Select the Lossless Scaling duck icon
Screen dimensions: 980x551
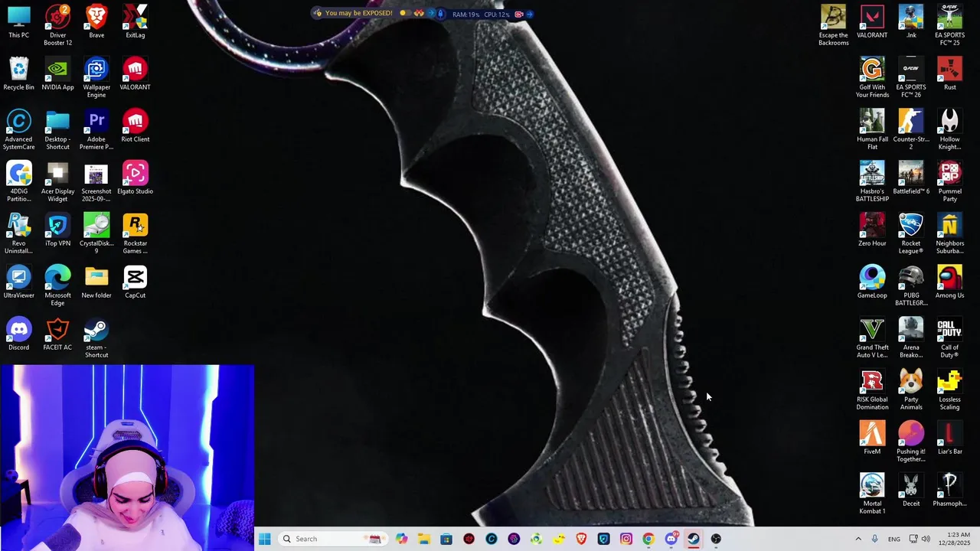pos(949,390)
